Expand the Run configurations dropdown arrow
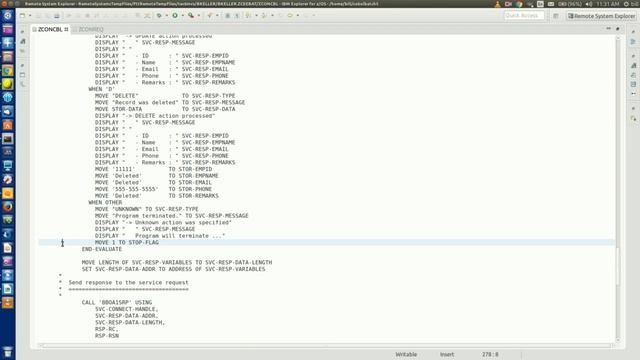 click(182, 16)
